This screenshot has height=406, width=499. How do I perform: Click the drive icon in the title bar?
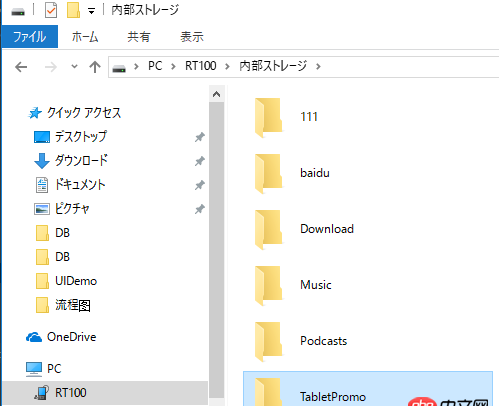(x=18, y=12)
